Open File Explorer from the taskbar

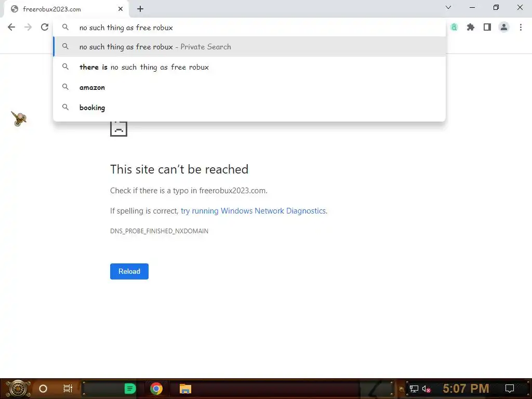point(185,389)
